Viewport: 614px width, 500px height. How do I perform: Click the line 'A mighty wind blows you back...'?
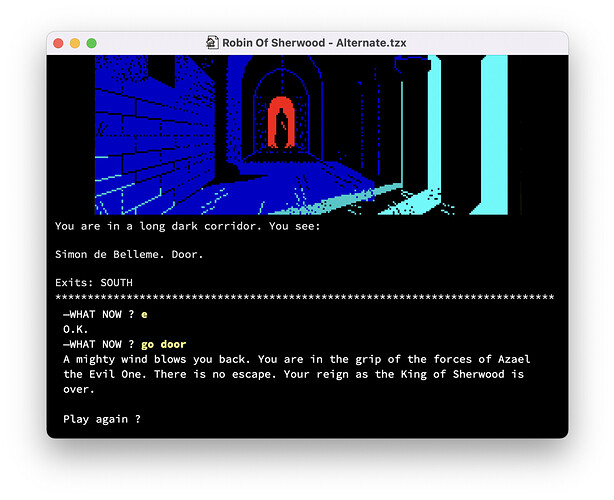click(x=296, y=359)
